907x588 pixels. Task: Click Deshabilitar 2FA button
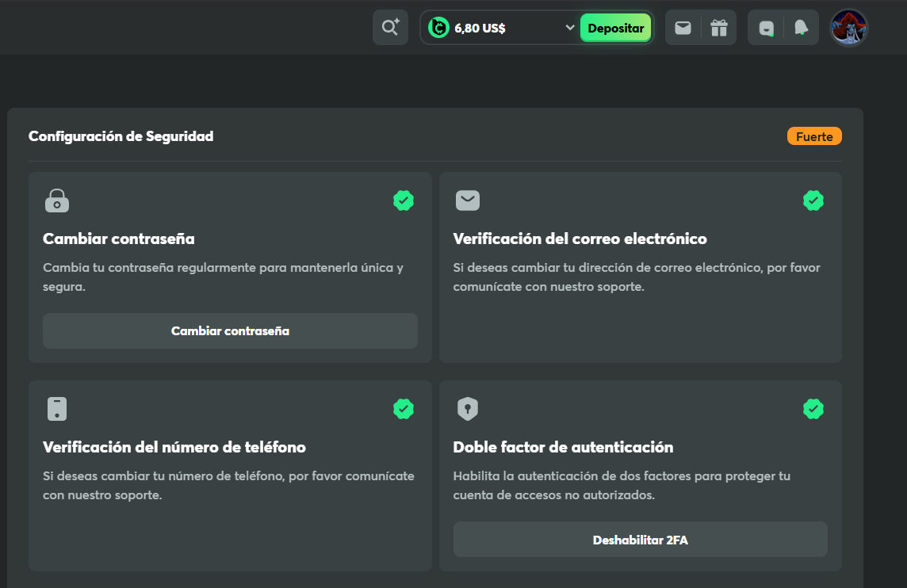[640, 540]
